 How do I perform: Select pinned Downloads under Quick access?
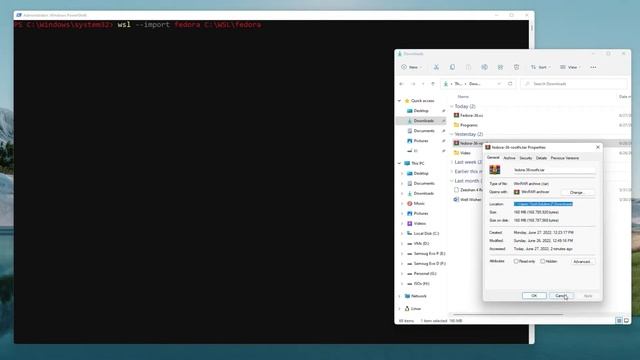coord(423,120)
